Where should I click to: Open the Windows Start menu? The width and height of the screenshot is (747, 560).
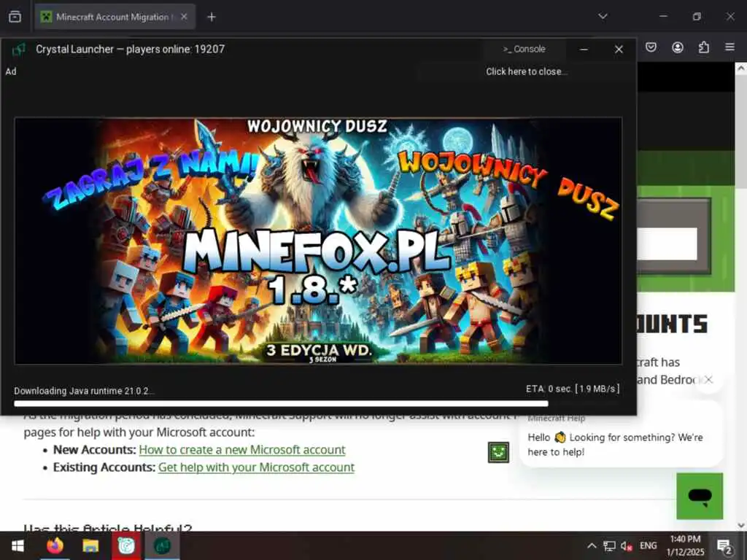(x=18, y=545)
